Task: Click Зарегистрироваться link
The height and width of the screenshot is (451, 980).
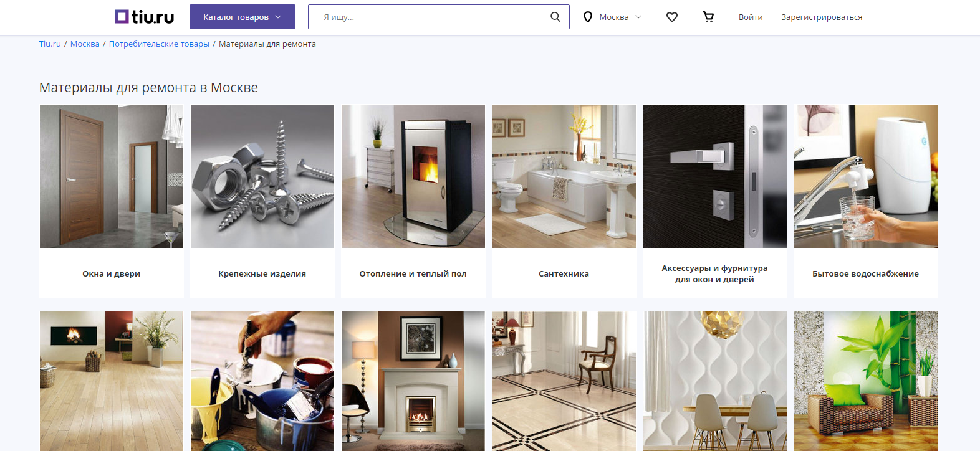Action: (822, 17)
